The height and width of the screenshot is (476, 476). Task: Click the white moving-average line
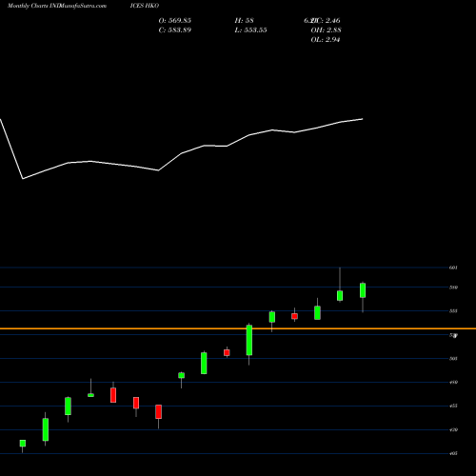click(x=182, y=153)
